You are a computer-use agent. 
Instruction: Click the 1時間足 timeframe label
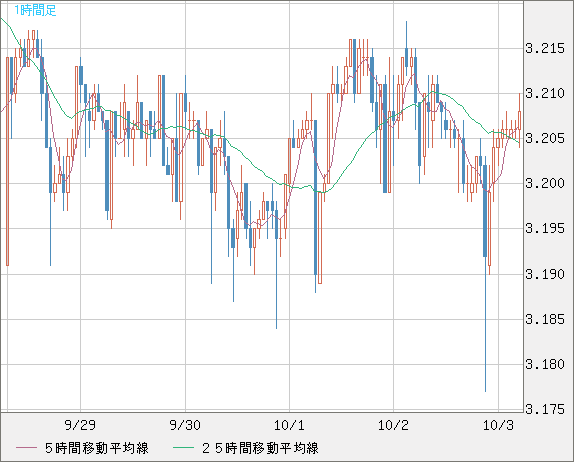35,10
